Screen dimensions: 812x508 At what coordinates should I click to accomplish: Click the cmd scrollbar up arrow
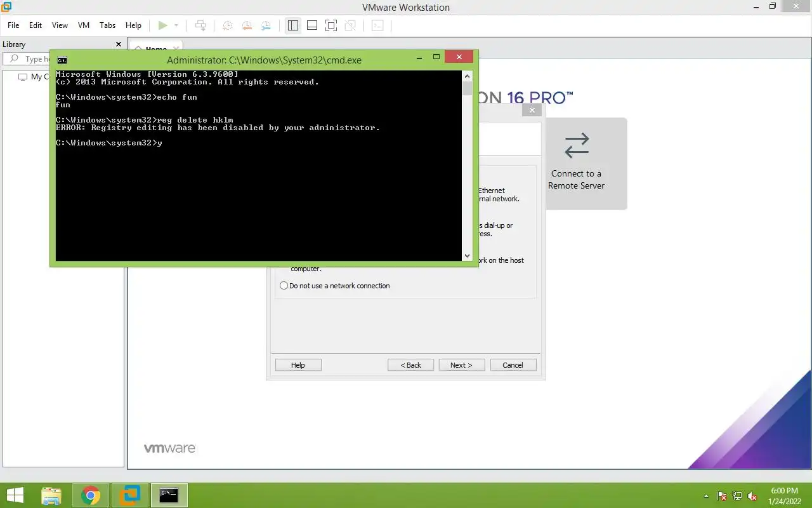tap(467, 75)
